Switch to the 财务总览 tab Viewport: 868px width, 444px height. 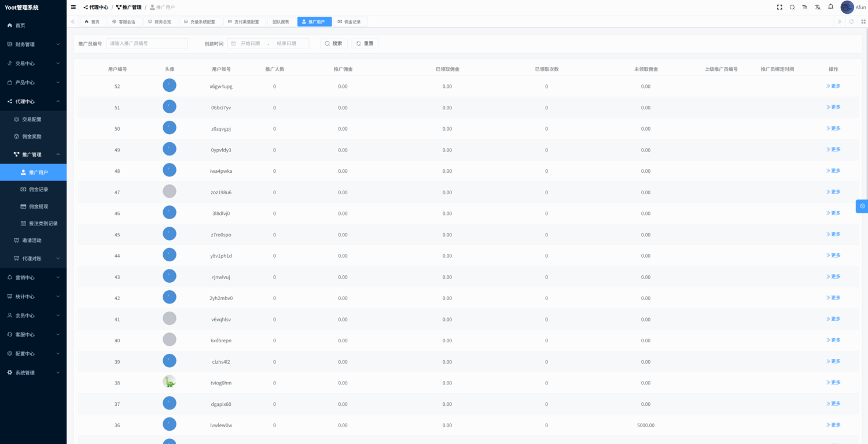tap(160, 21)
